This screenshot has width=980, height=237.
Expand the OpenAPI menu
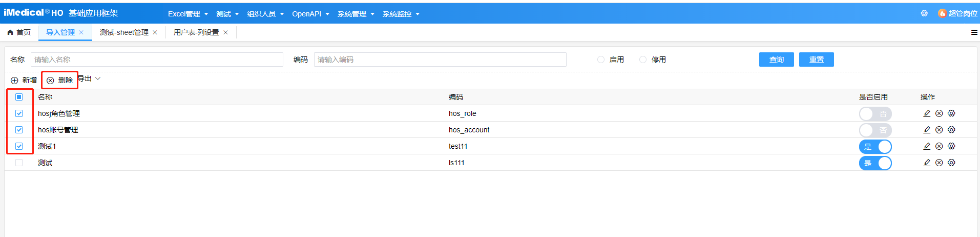pos(310,14)
